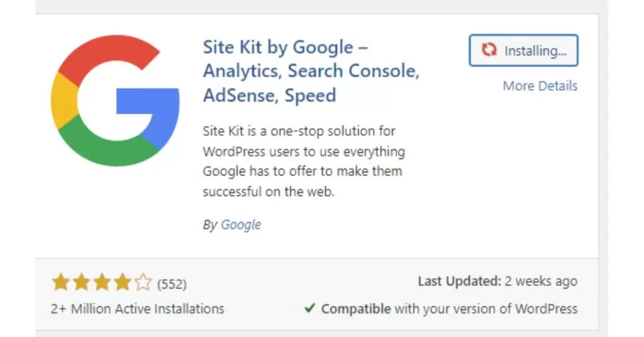Screen dimensions: 644x337
Task: Click the red spinning update icon
Action: click(489, 50)
